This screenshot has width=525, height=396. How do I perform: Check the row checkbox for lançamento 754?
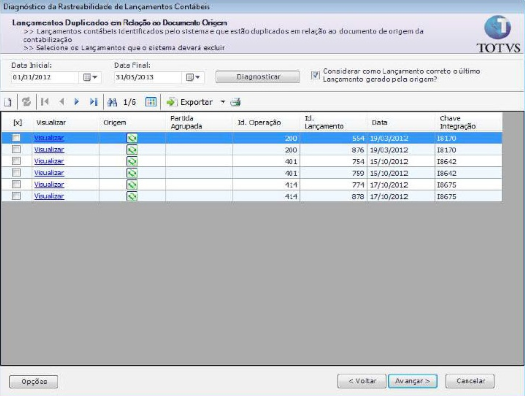(16, 161)
